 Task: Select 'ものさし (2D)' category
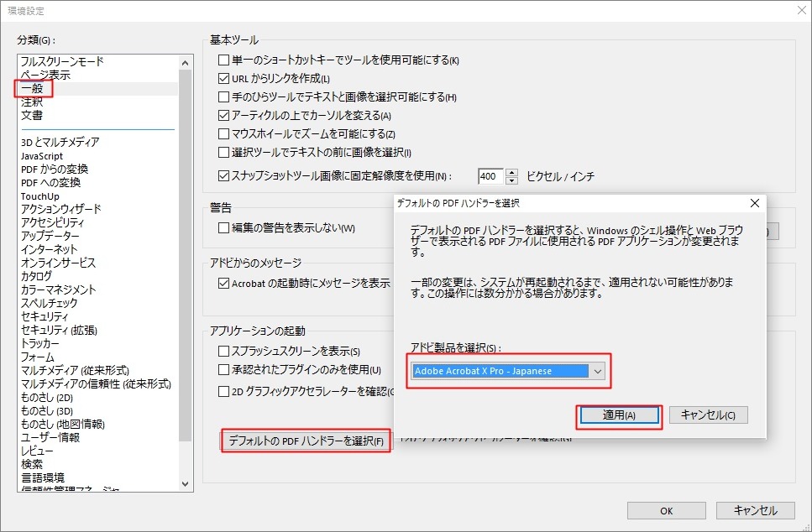click(x=47, y=398)
